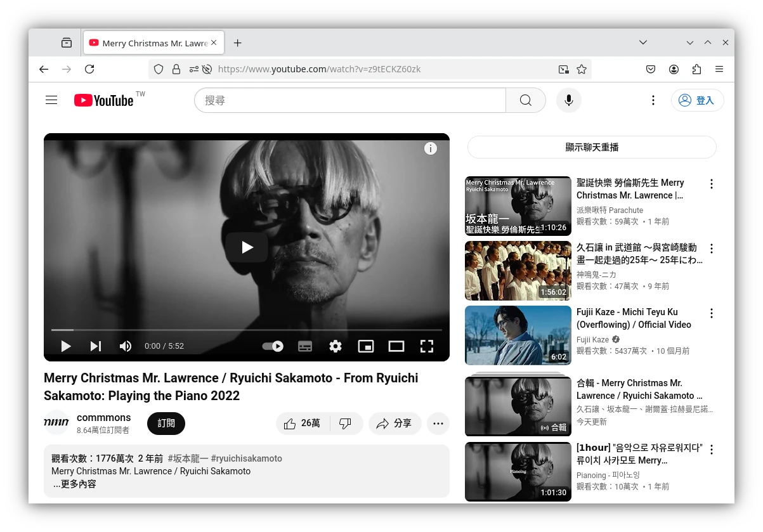This screenshot has width=763, height=532.
Task: Click Pianoing - 피아노잉 channel name
Action: pos(608,475)
